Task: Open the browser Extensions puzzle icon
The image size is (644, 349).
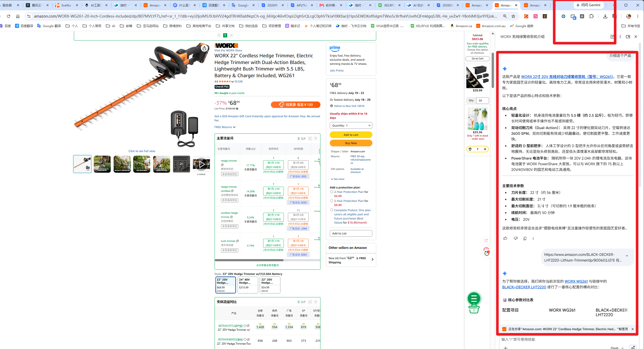Action: (x=592, y=16)
